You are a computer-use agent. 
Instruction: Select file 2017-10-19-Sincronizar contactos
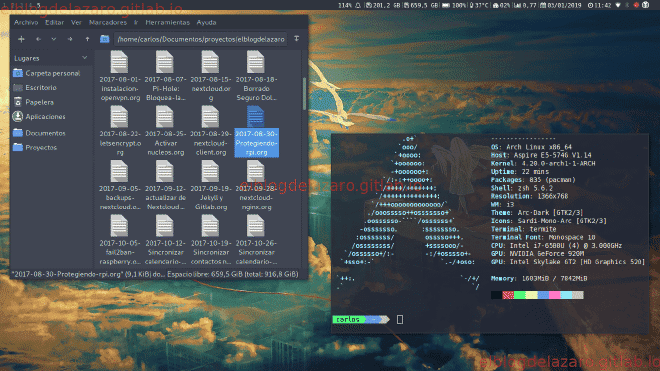click(211, 240)
